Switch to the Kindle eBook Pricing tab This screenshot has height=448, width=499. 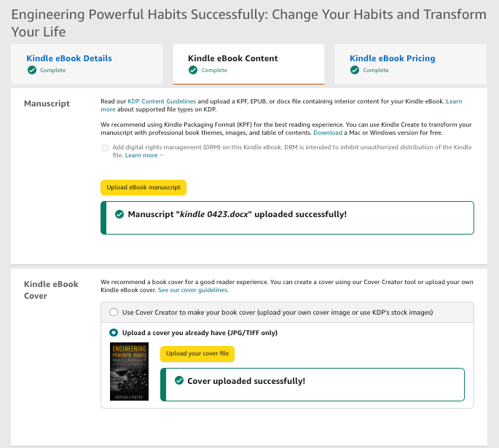[x=392, y=59]
